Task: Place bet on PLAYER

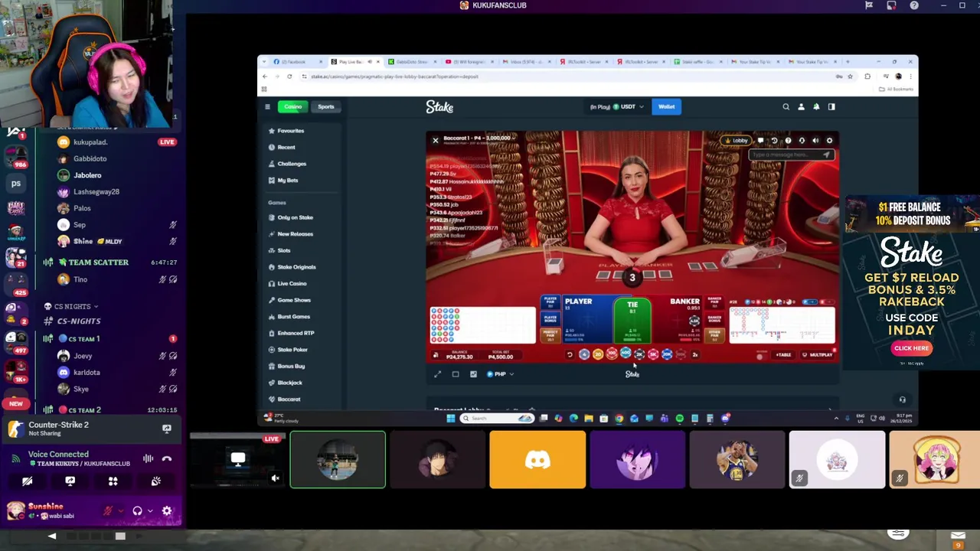Action: (x=590, y=319)
